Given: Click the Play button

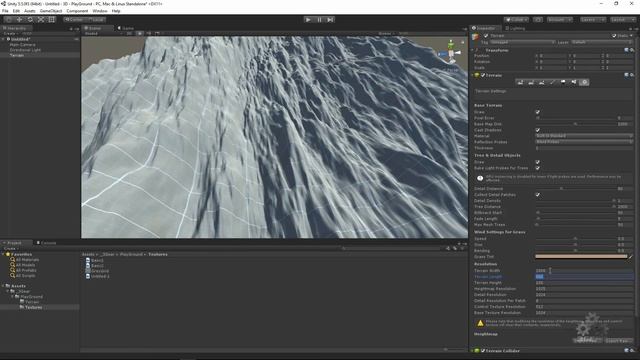Looking at the screenshot, I should click(308, 20).
